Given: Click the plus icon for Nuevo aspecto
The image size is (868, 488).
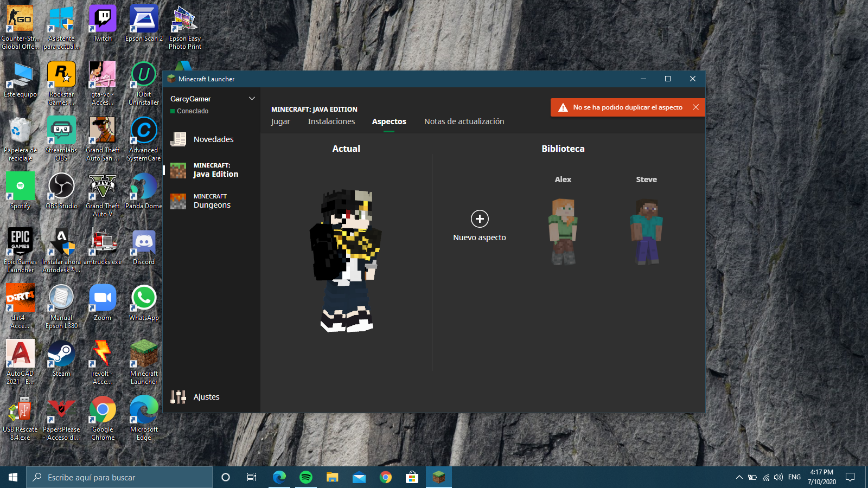Looking at the screenshot, I should (x=480, y=219).
